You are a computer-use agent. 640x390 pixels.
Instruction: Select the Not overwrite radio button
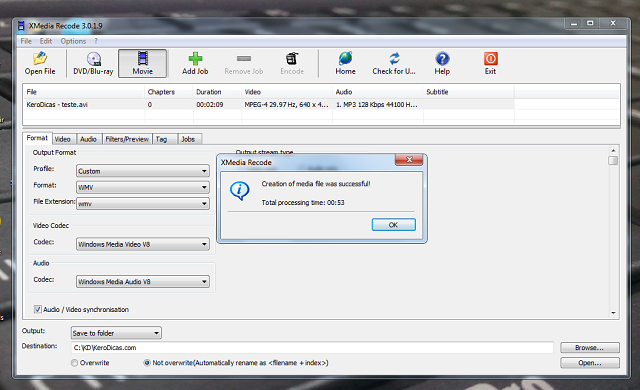coord(147,363)
